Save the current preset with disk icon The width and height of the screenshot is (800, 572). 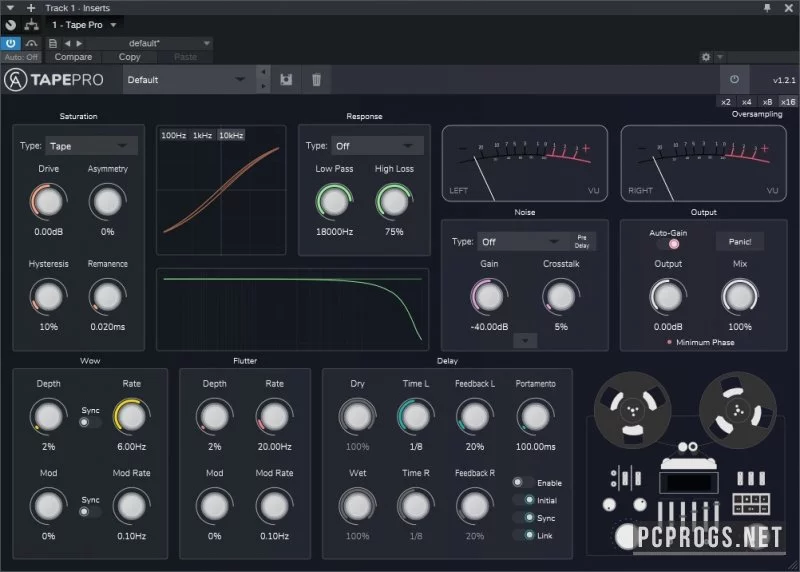coord(286,80)
